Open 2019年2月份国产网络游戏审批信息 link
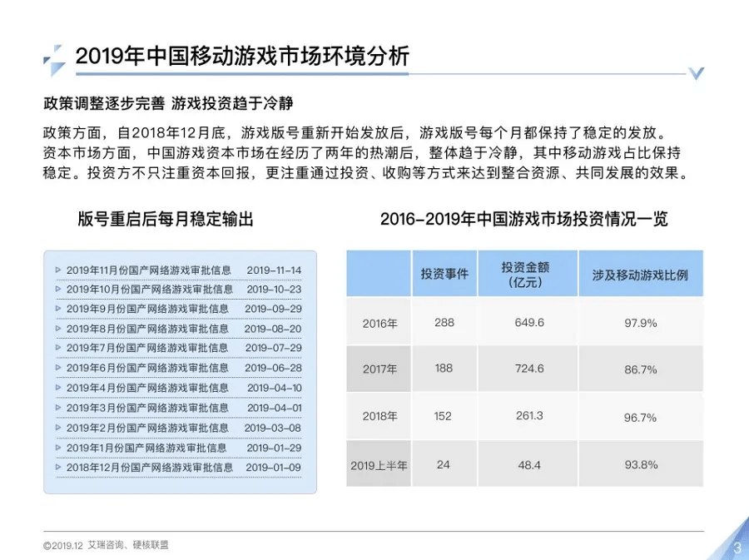The width and height of the screenshot is (749, 560). point(147,429)
